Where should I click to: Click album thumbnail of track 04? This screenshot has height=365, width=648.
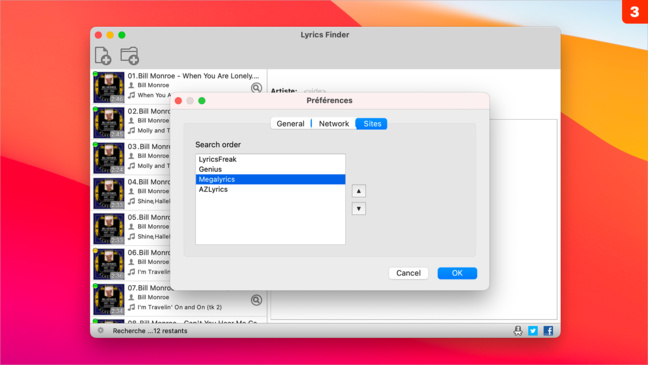[x=109, y=193]
